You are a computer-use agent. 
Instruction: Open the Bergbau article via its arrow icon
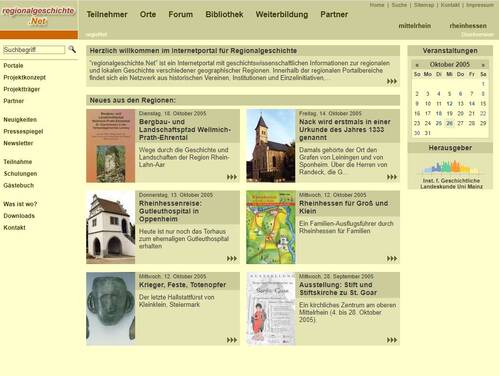pyautogui.click(x=232, y=177)
